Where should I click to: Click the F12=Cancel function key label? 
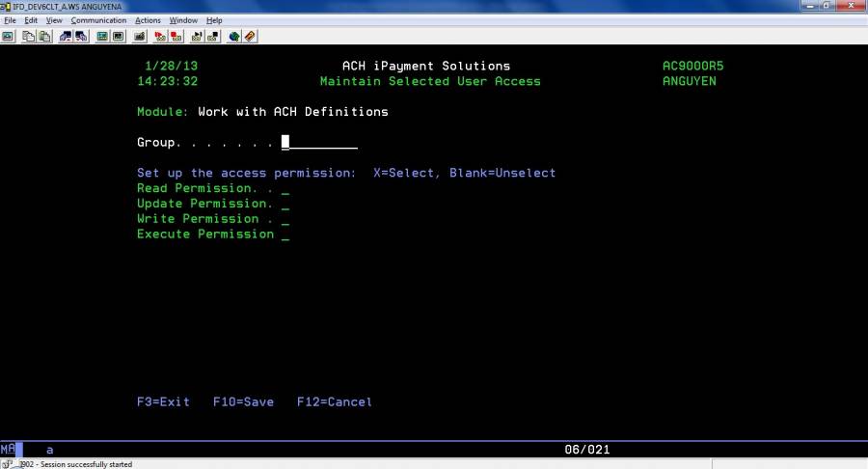[x=334, y=401]
